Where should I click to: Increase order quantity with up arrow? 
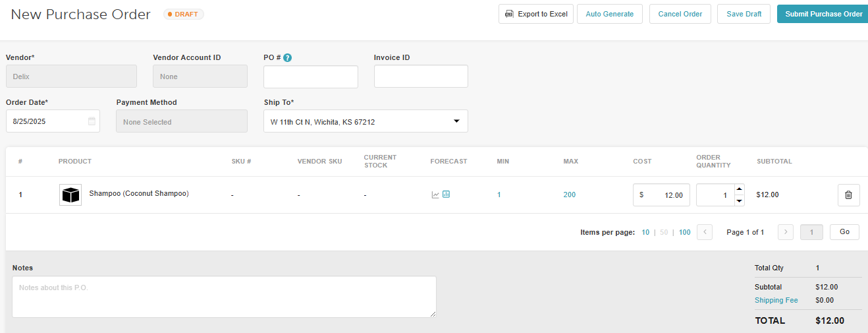coord(739,189)
